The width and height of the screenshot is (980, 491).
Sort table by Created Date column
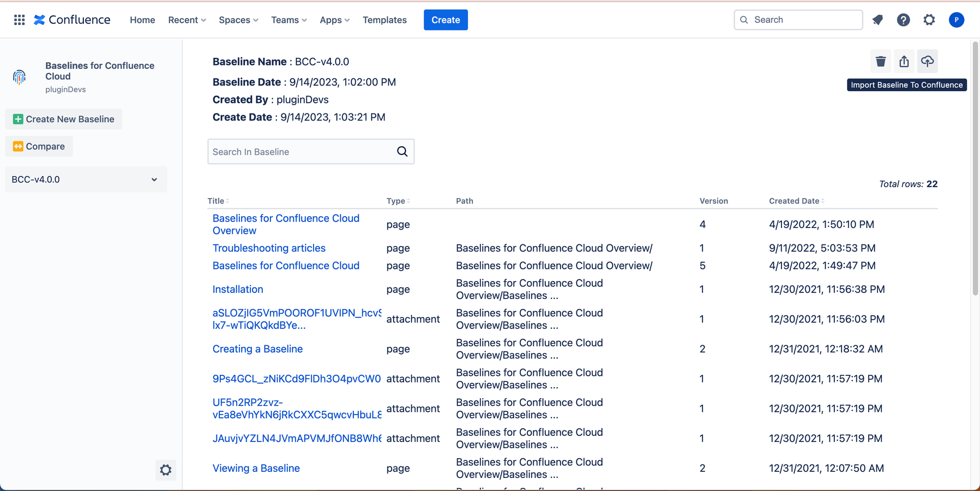(x=797, y=201)
